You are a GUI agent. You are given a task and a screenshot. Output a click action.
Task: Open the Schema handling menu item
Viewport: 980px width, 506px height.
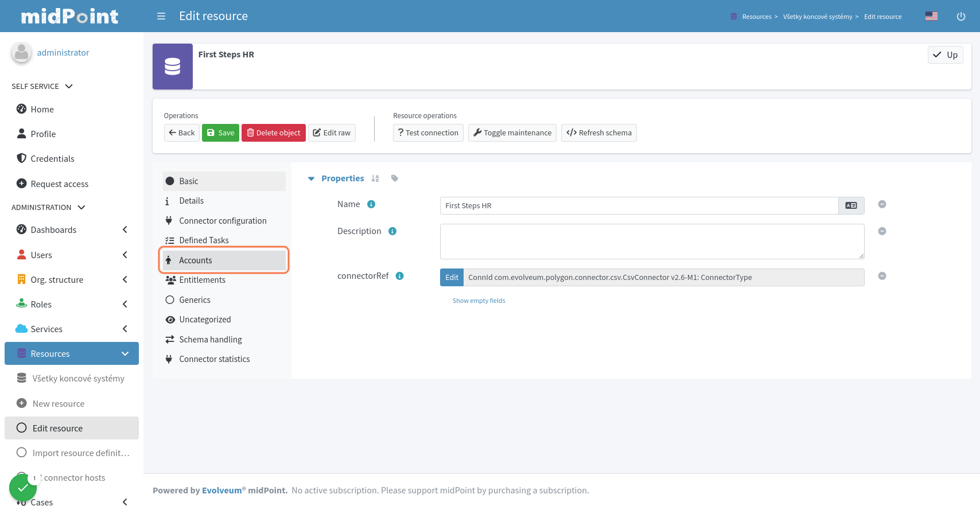point(210,340)
